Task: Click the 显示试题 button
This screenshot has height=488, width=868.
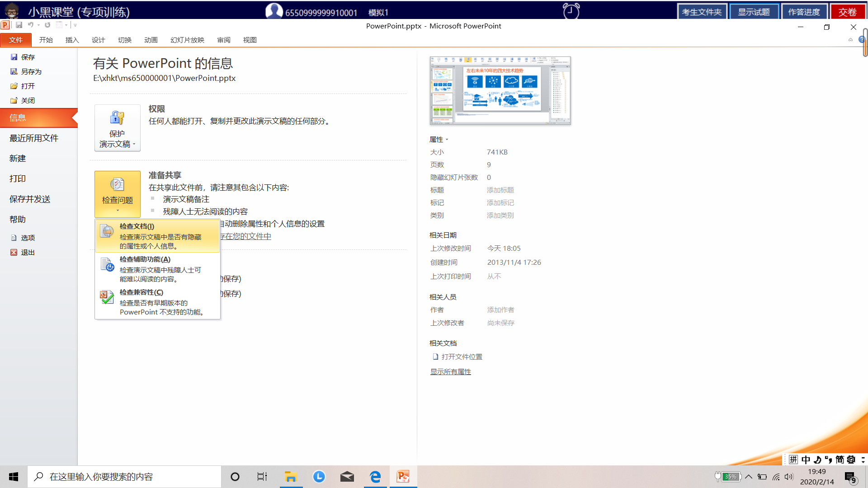Action: coord(754,12)
